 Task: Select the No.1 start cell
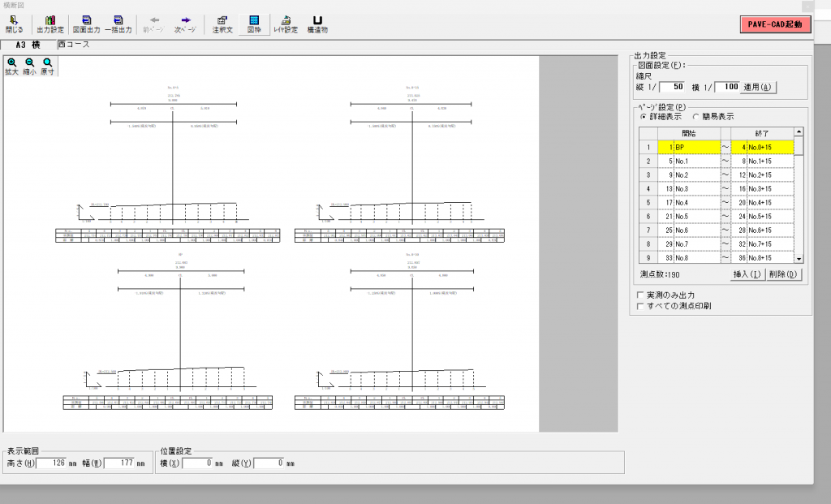pos(689,162)
